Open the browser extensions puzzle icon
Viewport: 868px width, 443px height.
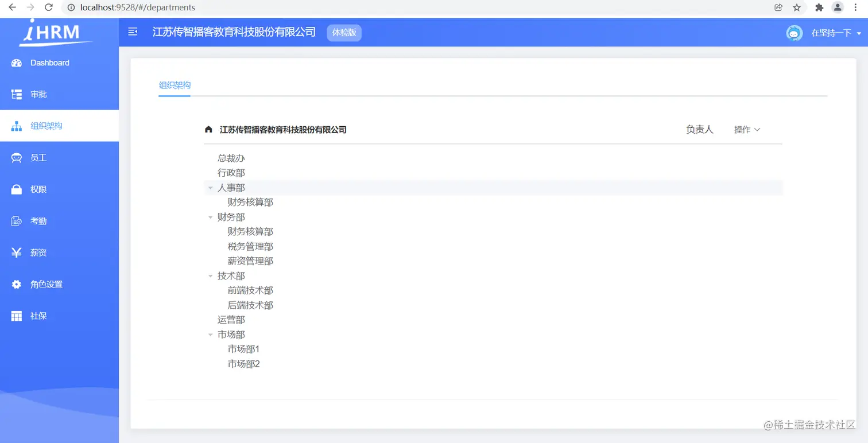coord(819,7)
